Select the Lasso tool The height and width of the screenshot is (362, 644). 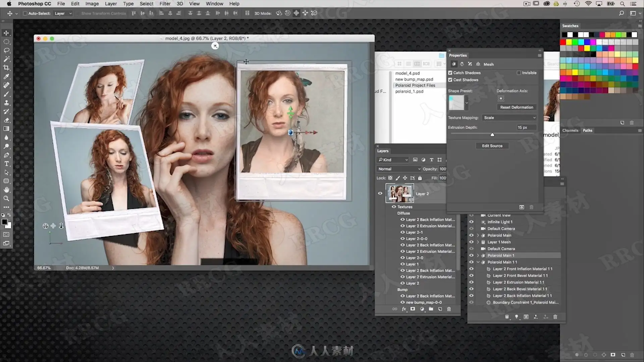(6, 50)
